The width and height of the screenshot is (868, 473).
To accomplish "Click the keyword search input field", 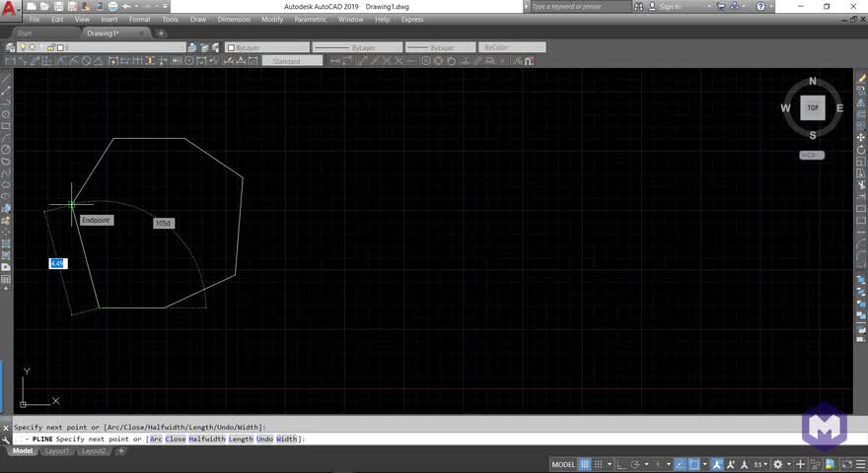I will point(580,7).
